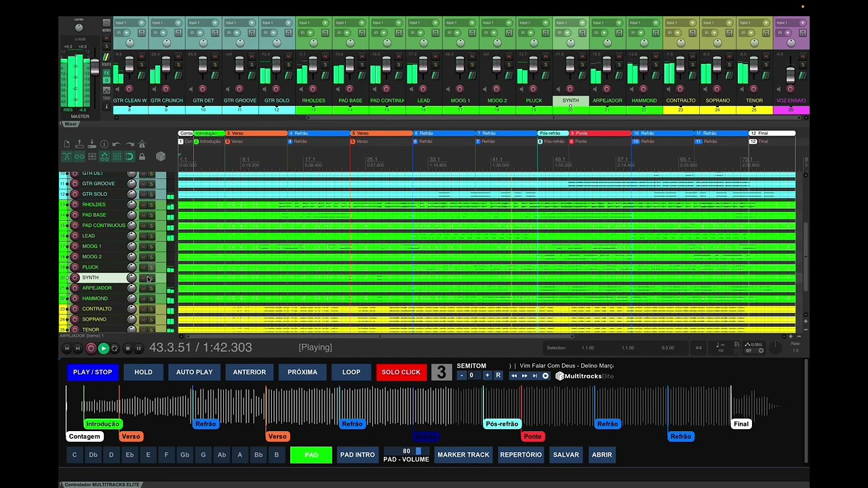Screen dimensions: 868x488
Task: Click the PRÓXIMA button
Action: point(302,372)
